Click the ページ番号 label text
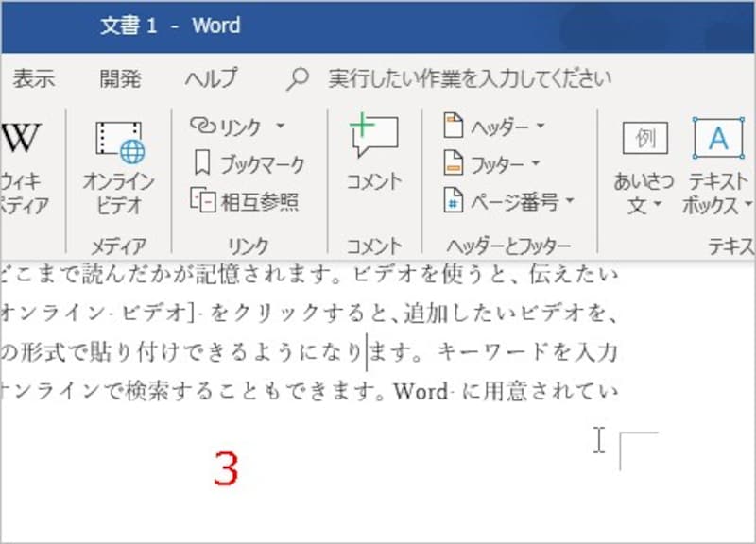The image size is (756, 544). click(514, 201)
